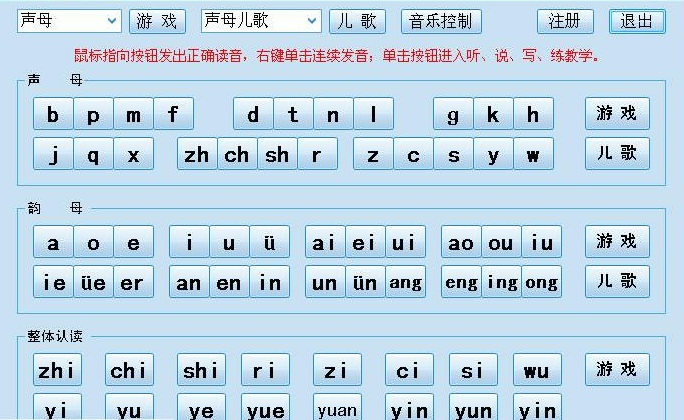
Task: Play 儿歌 song in 韵母 section
Action: (x=617, y=281)
